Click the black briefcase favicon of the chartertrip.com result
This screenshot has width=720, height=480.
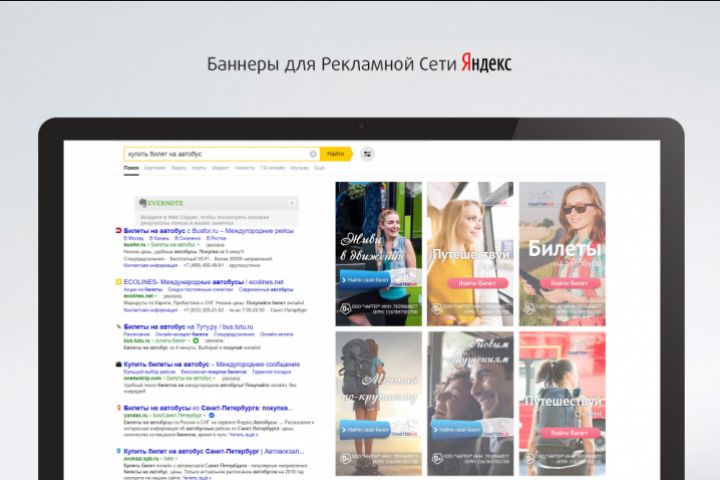118,364
